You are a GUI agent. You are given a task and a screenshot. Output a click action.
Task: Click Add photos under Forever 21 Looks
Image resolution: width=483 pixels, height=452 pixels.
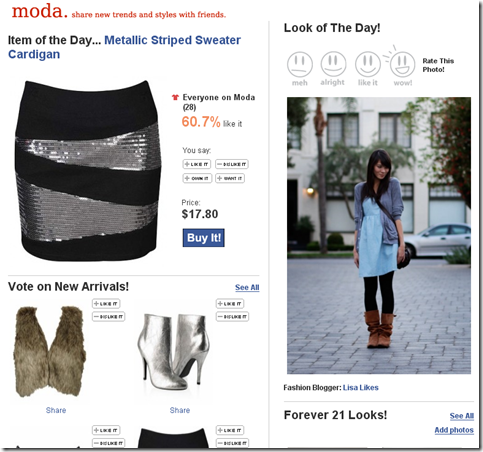tap(454, 430)
